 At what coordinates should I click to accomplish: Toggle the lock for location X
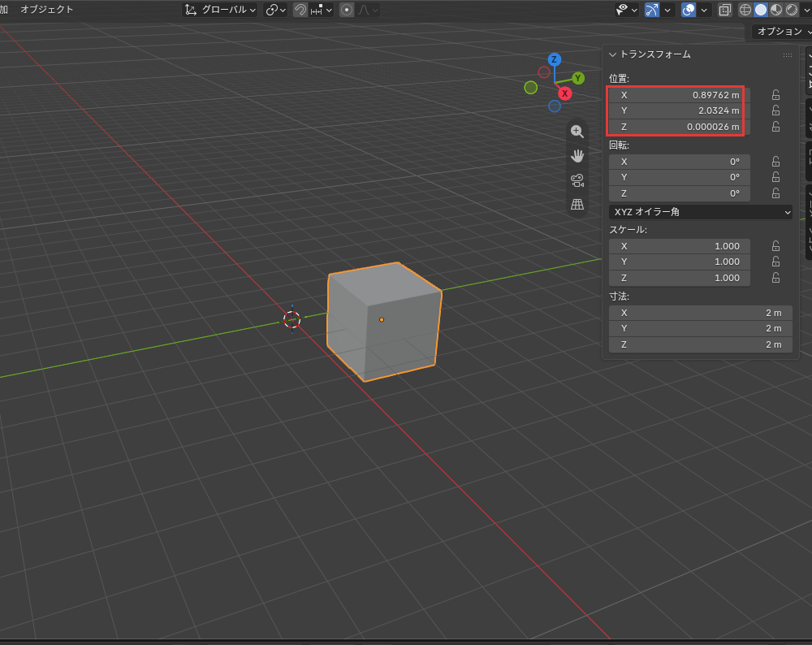(775, 95)
